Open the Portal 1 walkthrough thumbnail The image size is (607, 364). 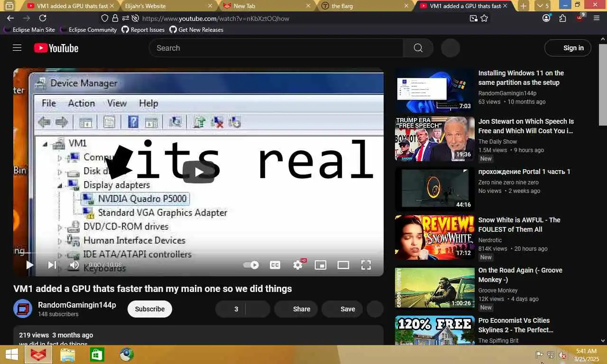[x=435, y=188]
